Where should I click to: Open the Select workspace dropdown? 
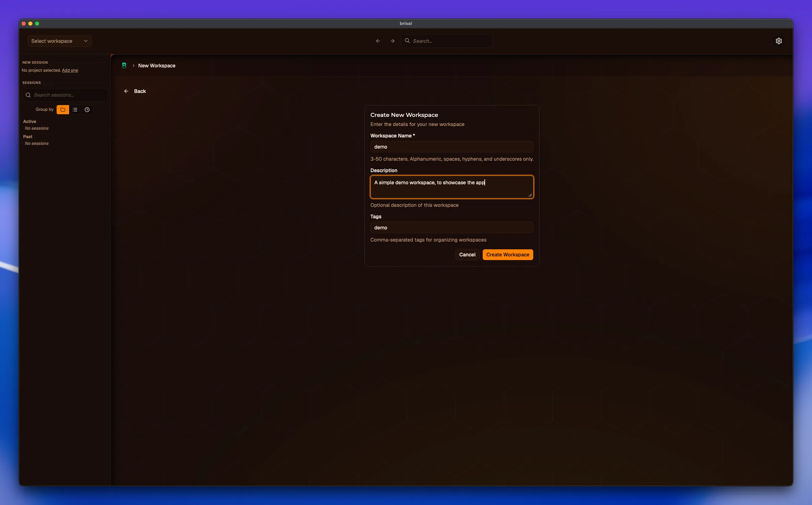click(60, 41)
